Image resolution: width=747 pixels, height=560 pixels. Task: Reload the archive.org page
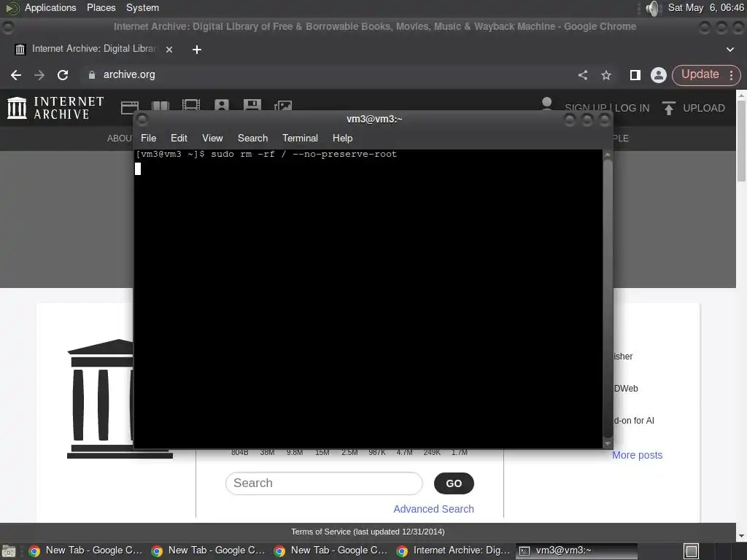[x=63, y=75]
